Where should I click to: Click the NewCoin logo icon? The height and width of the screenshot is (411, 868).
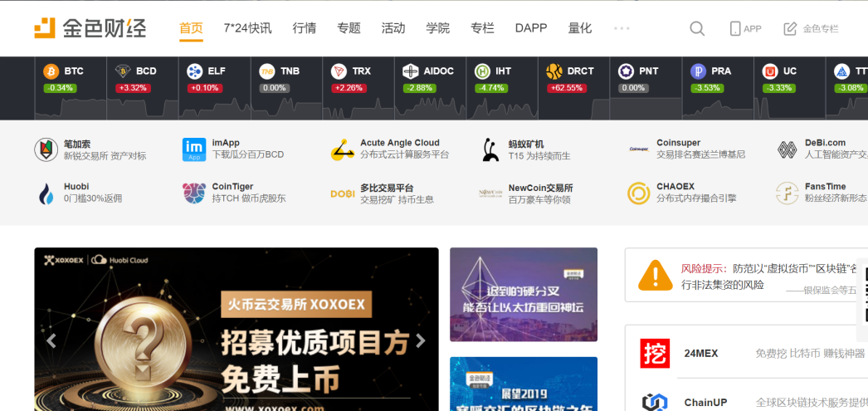click(490, 193)
